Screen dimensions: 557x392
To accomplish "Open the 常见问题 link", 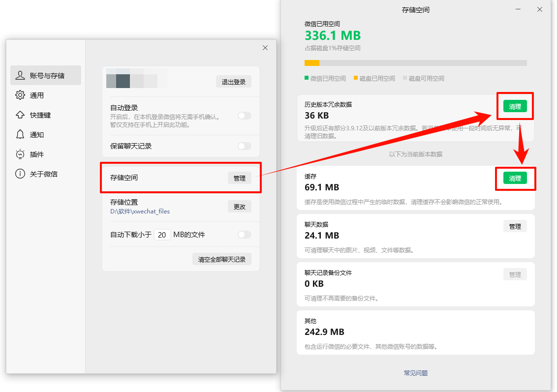I will tap(416, 373).
